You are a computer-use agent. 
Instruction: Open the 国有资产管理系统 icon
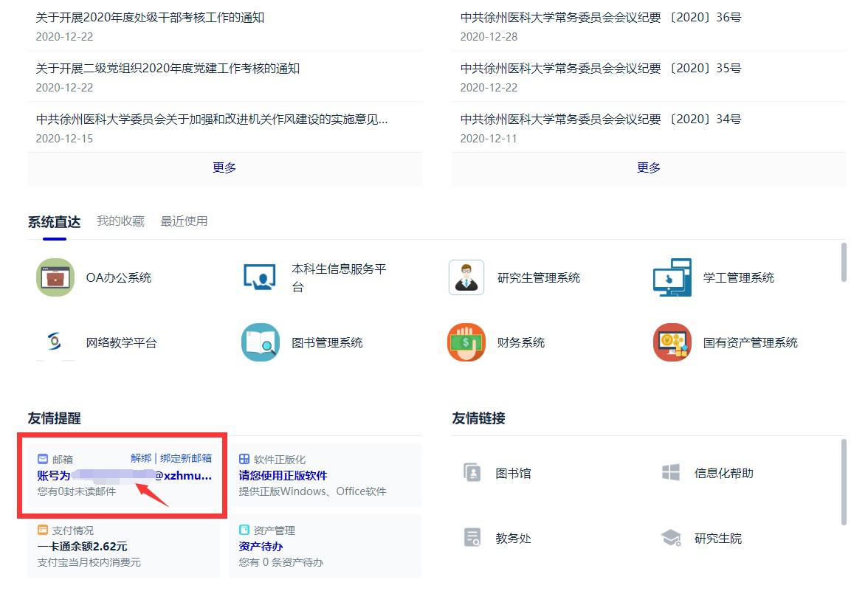[672, 342]
